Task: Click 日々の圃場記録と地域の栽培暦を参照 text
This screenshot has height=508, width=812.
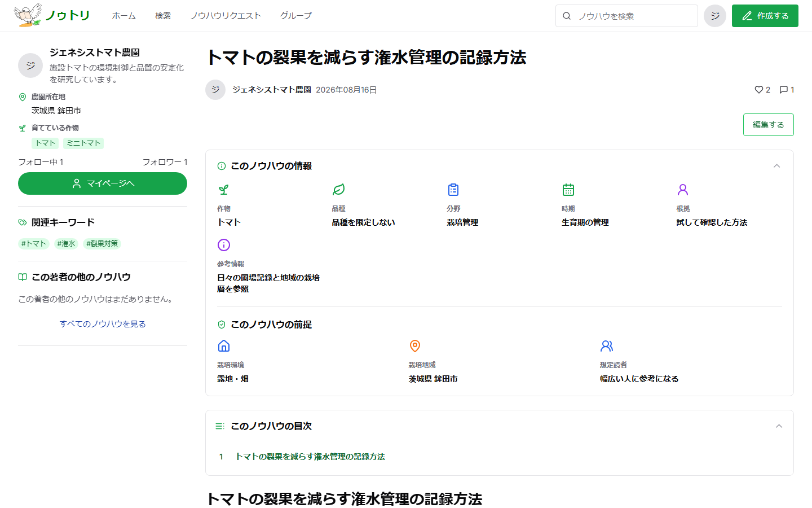Action: coord(268,283)
